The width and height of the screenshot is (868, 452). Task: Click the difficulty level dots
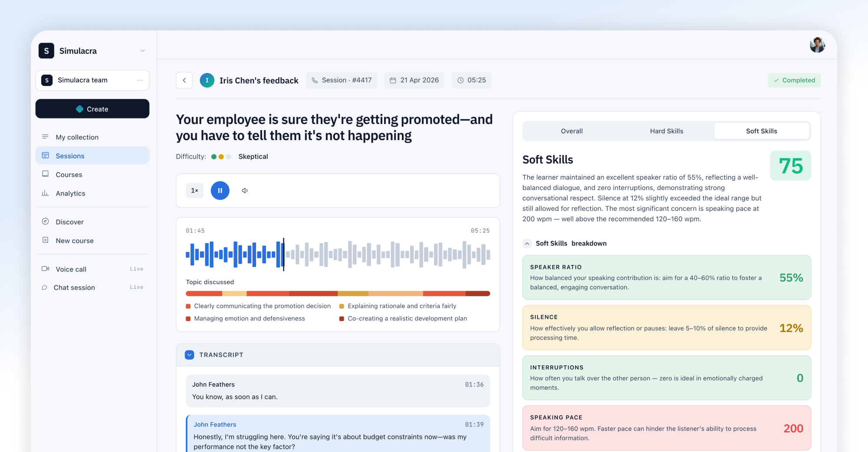coord(221,157)
